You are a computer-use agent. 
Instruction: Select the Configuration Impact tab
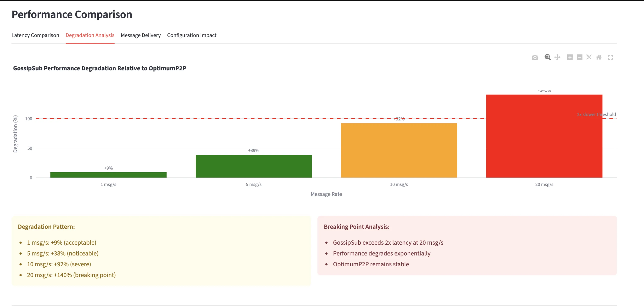[192, 35]
